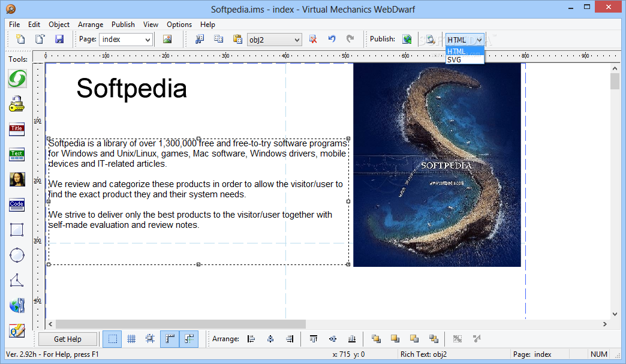Create a new document with toolbar icon

(20, 39)
